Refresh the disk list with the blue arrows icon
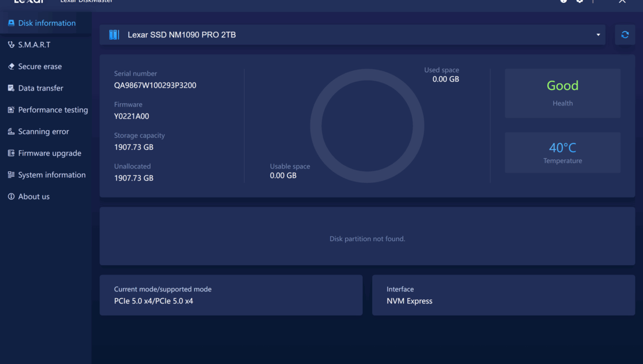Viewport: 643px width, 364px height. coord(625,35)
